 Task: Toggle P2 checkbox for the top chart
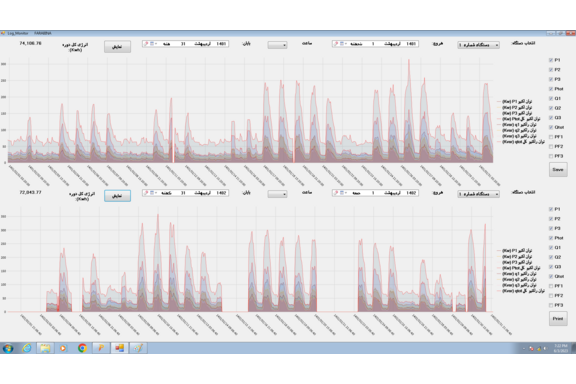coord(551,69)
